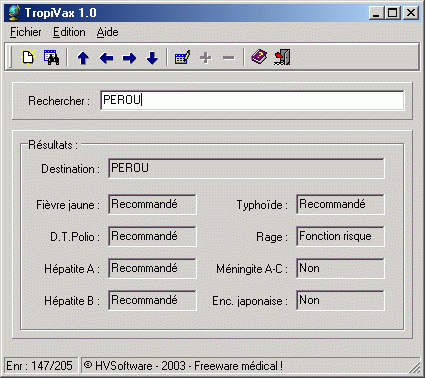Click the minus delete record icon
Image resolution: width=425 pixels, height=378 pixels.
(229, 58)
